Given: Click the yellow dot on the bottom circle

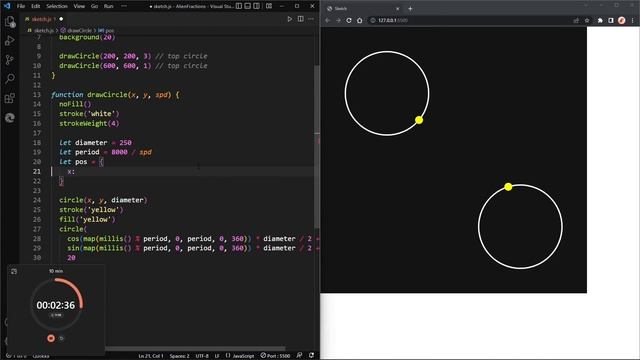Looking at the screenshot, I should tap(508, 187).
